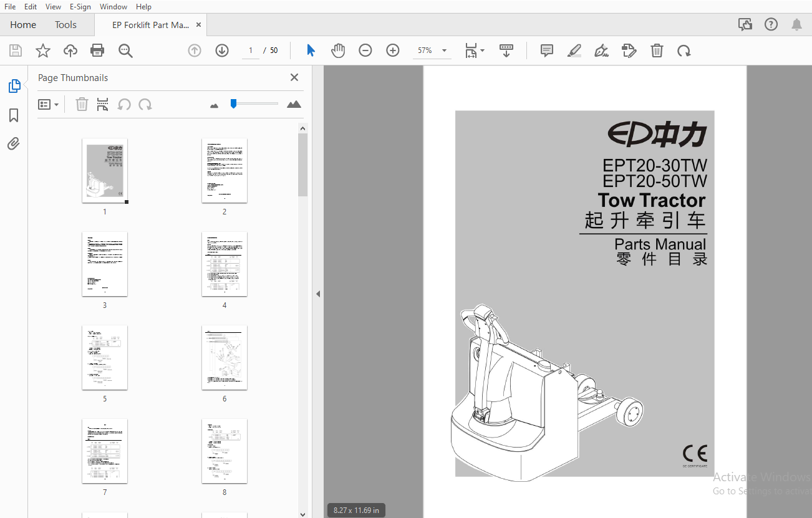Reduce thumbnail size small mountain icon
812x518 pixels.
215,105
